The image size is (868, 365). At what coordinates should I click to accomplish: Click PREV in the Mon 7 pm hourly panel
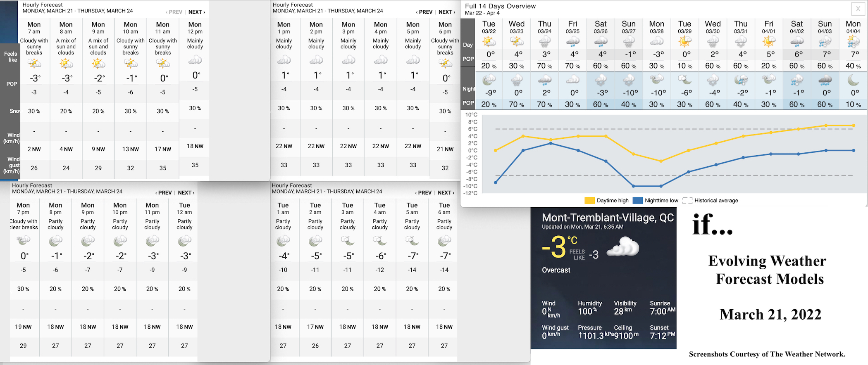(x=164, y=193)
